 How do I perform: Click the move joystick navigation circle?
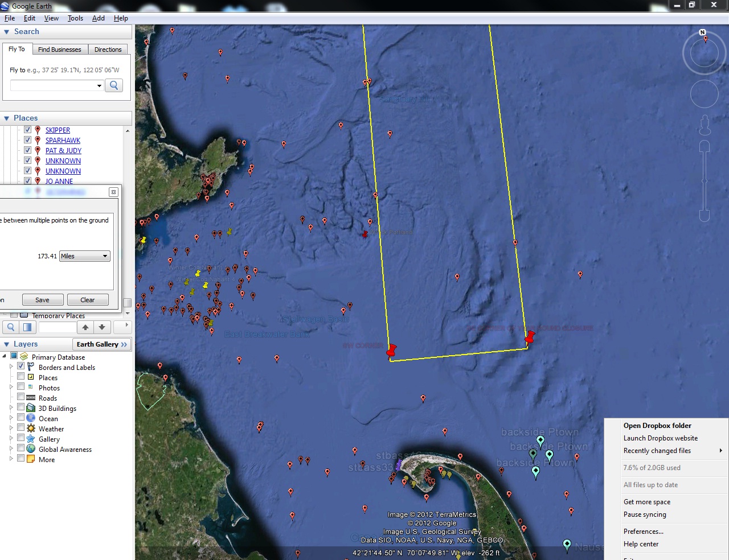pyautogui.click(x=705, y=94)
